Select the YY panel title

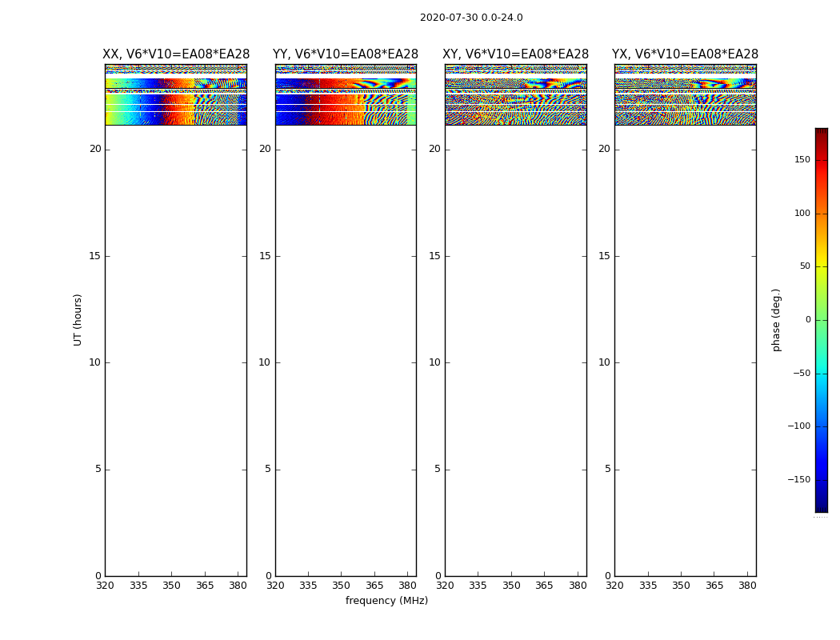346,54
